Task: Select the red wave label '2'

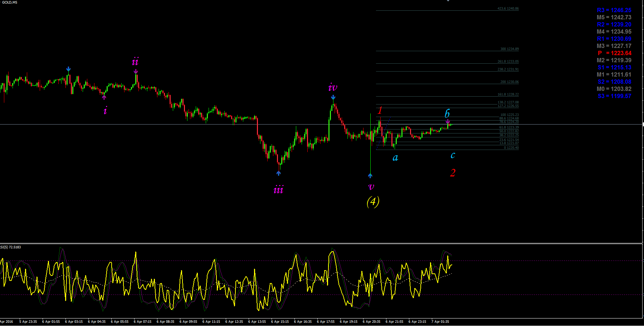Action: coord(453,173)
